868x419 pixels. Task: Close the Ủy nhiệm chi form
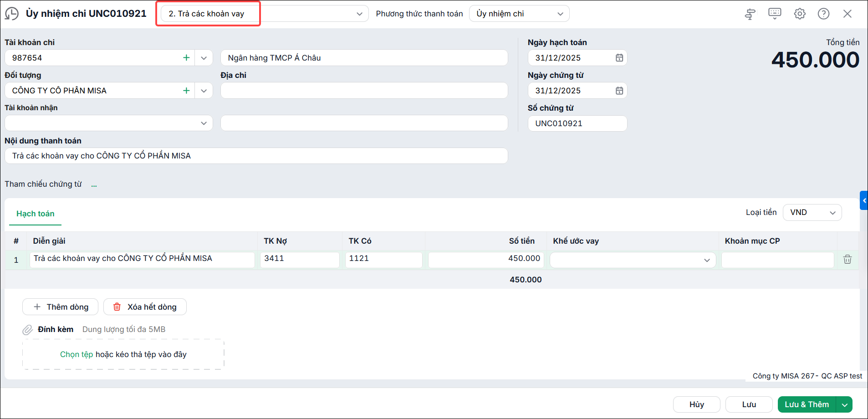[x=847, y=14]
